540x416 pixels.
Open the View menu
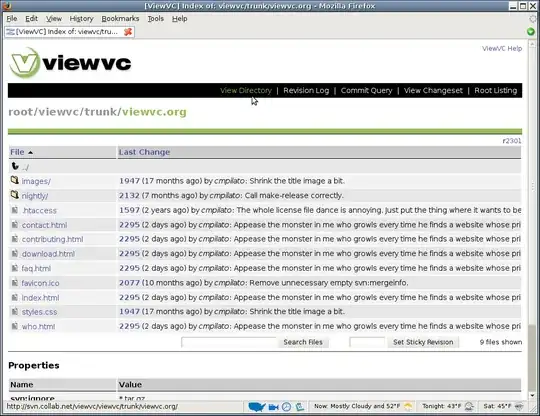tap(54, 19)
